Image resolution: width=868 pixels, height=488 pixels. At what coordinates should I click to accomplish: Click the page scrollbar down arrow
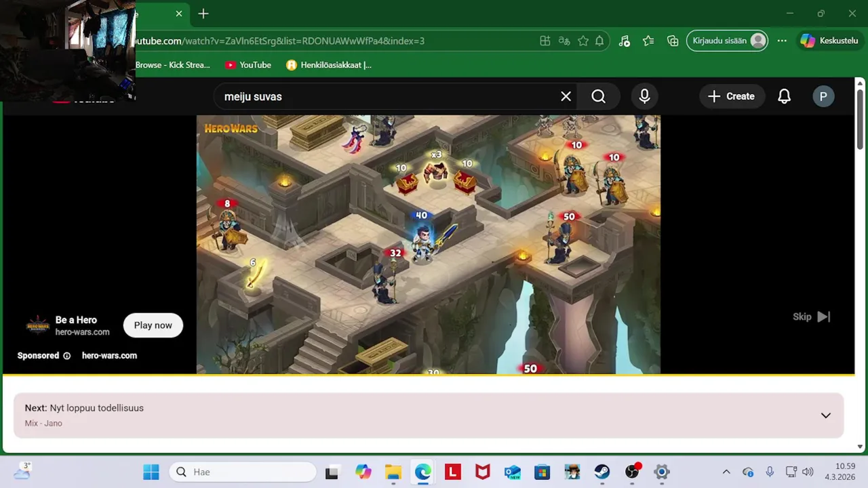click(x=861, y=447)
